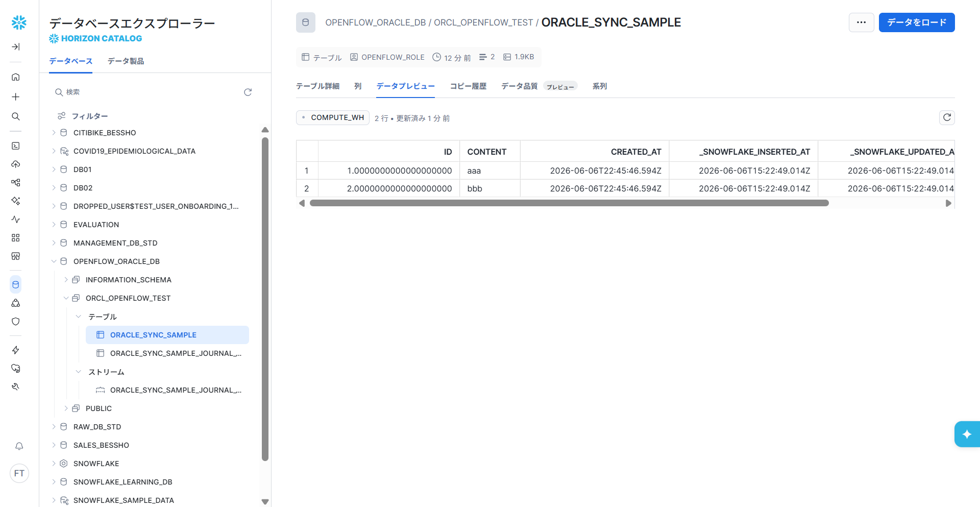Refresh the database explorer tree
980x507 pixels.
[248, 92]
